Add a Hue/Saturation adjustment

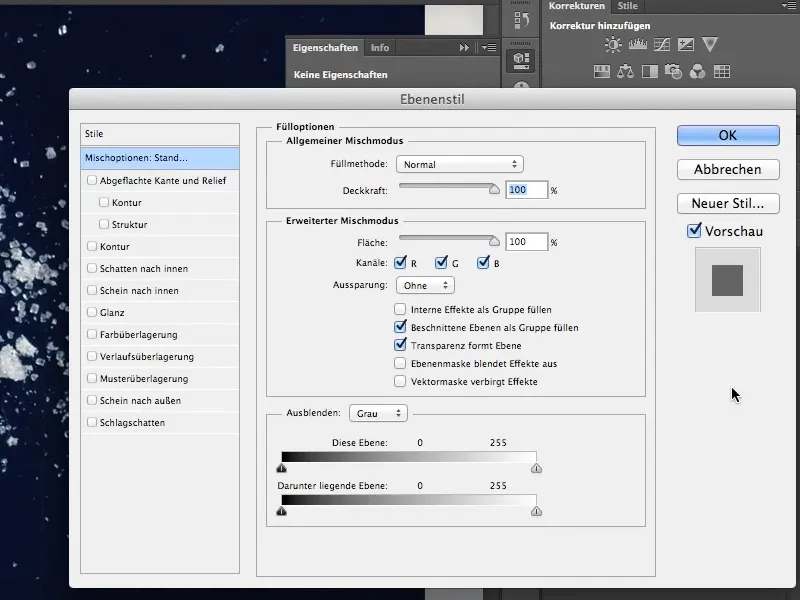[x=602, y=71]
